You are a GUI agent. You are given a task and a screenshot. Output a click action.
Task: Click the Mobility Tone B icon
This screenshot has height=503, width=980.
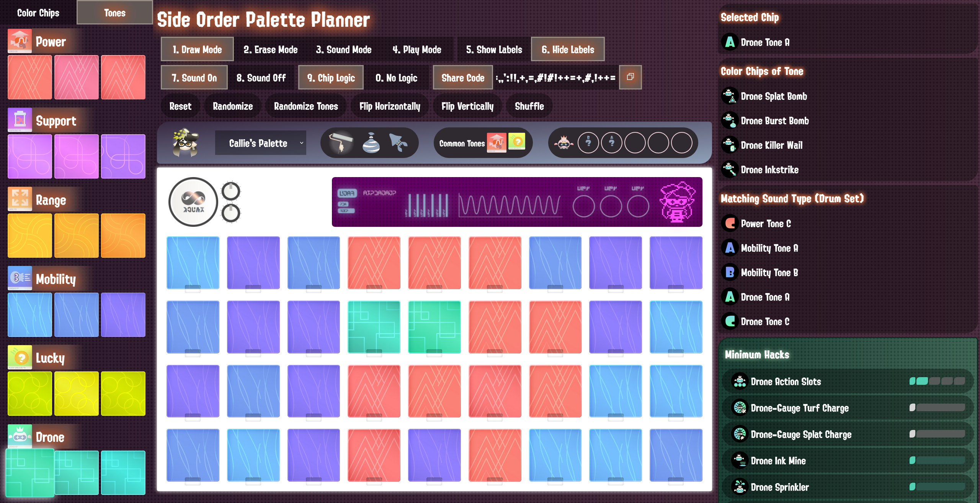(x=730, y=272)
